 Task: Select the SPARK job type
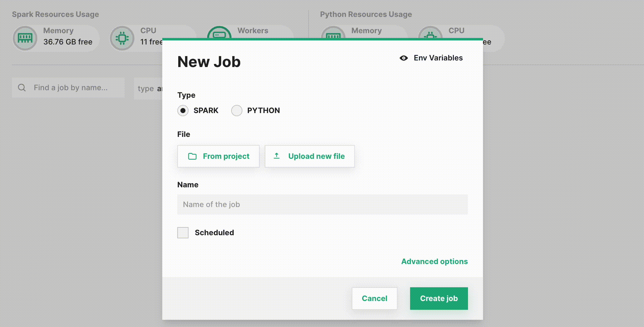(x=183, y=111)
